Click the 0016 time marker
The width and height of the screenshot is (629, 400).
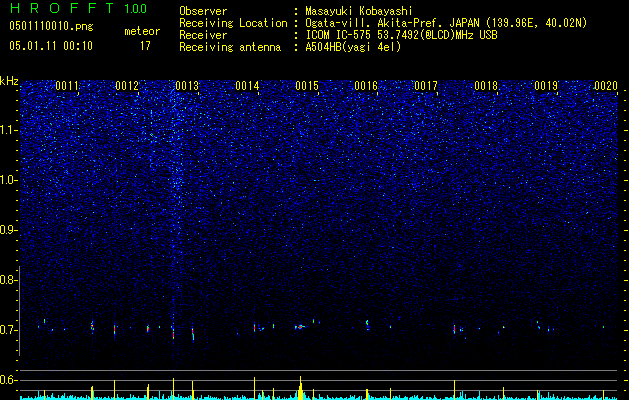coord(366,86)
